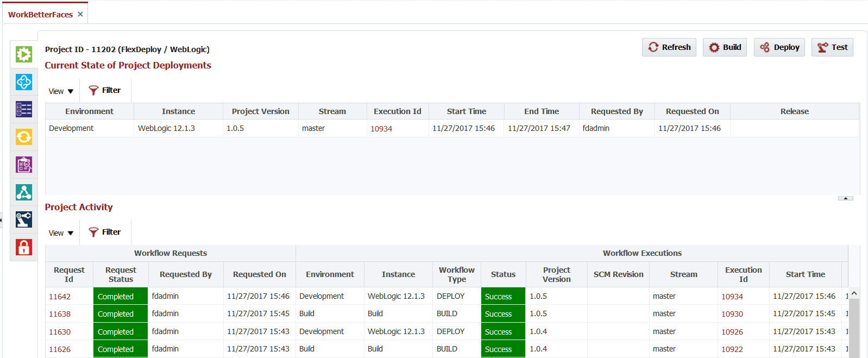Click the BUILD workflow type in row 11626
The height and width of the screenshot is (358, 868).
click(447, 349)
